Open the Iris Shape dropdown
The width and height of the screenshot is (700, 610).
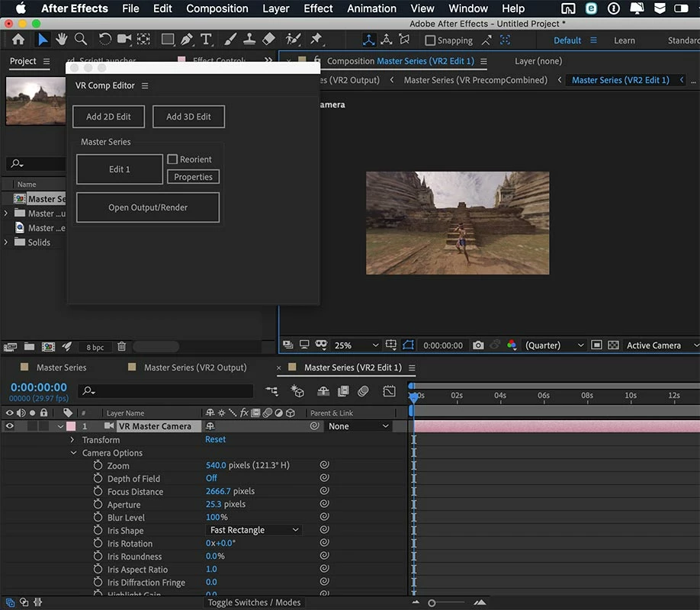tap(254, 530)
